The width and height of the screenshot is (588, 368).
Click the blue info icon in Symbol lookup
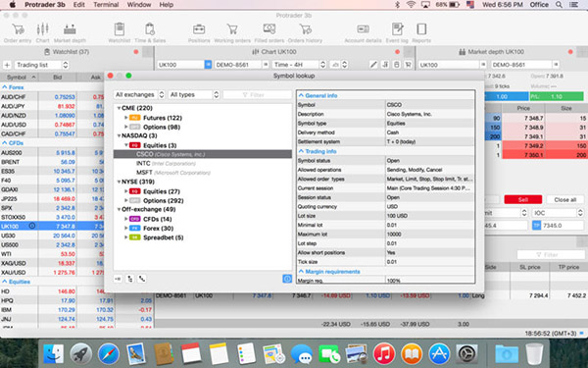click(287, 279)
